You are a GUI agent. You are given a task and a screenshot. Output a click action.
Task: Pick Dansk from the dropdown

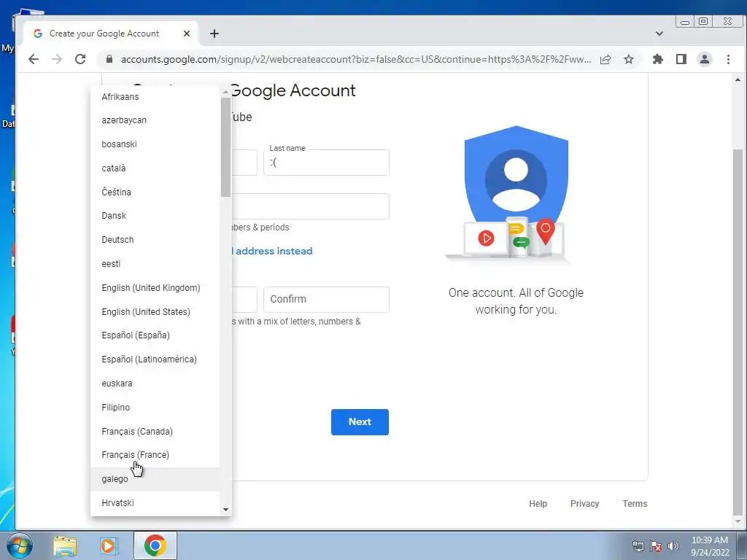coord(155,216)
